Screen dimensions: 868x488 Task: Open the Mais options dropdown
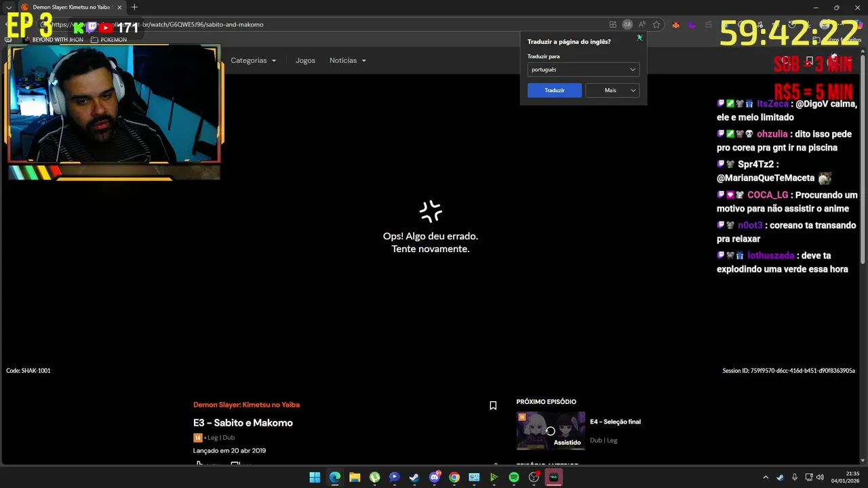point(612,90)
